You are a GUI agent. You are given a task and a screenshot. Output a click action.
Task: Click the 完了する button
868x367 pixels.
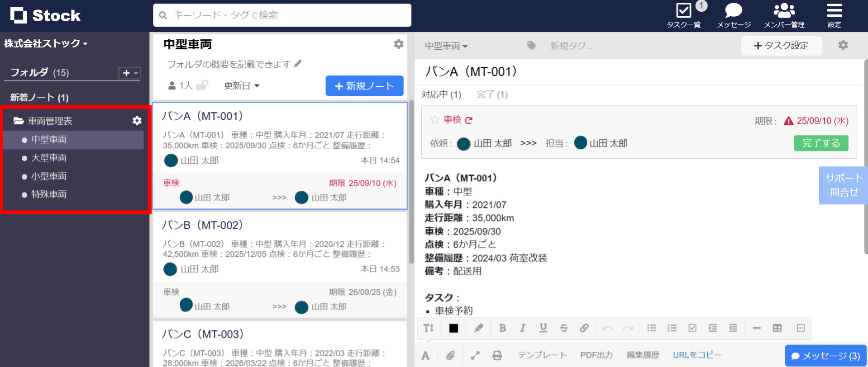pyautogui.click(x=821, y=143)
